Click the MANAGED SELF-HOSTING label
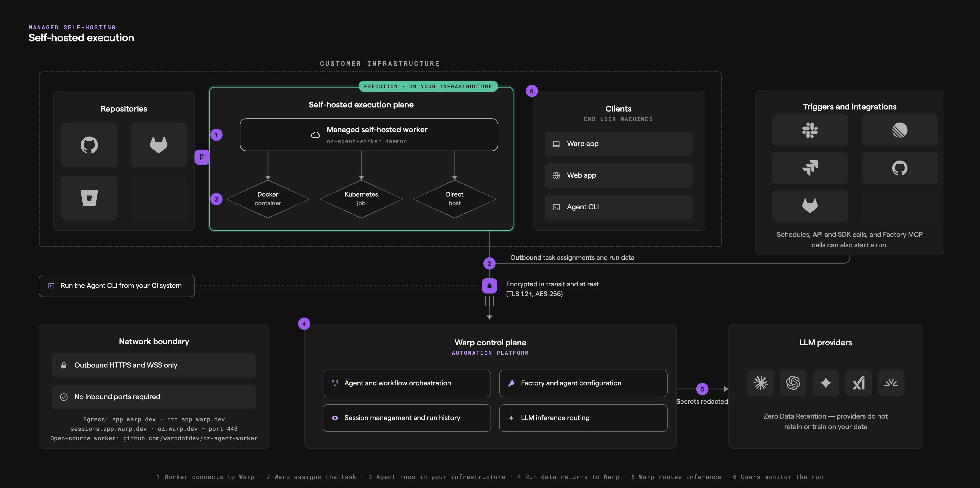This screenshot has height=488, width=980. coord(72,27)
